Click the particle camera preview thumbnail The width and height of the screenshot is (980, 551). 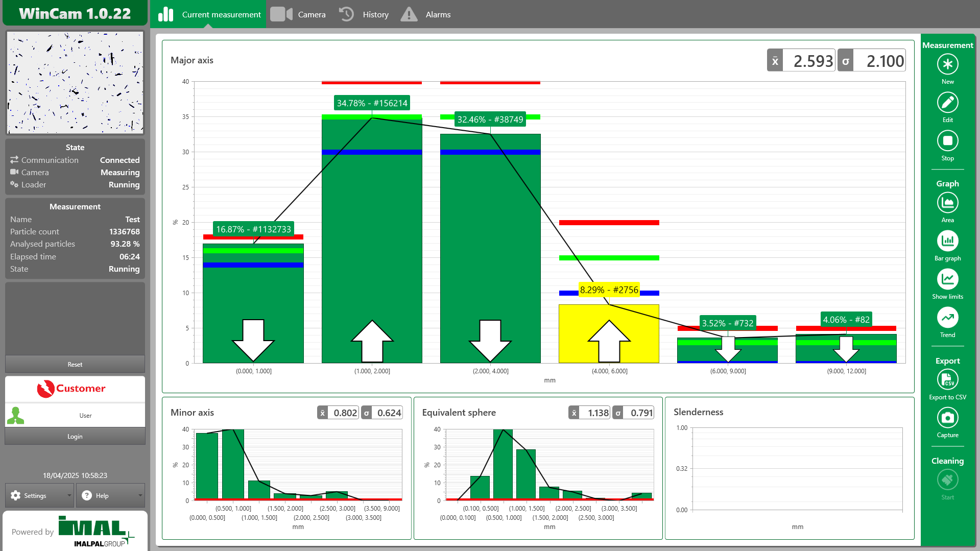click(x=75, y=82)
